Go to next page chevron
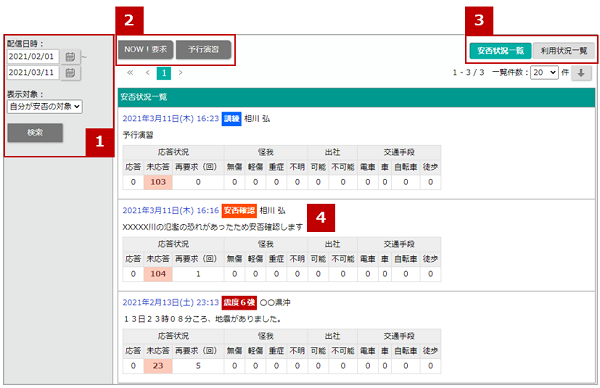The width and height of the screenshot is (600, 388). [x=180, y=73]
